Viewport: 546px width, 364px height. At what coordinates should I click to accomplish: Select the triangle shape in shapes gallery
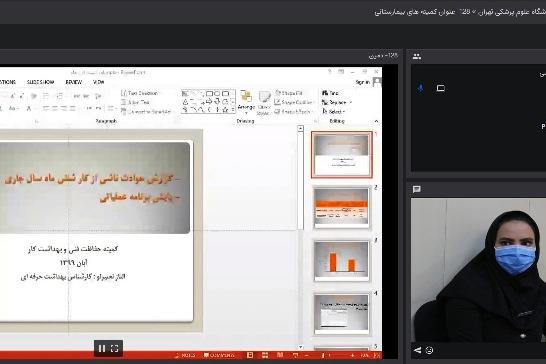(186, 102)
